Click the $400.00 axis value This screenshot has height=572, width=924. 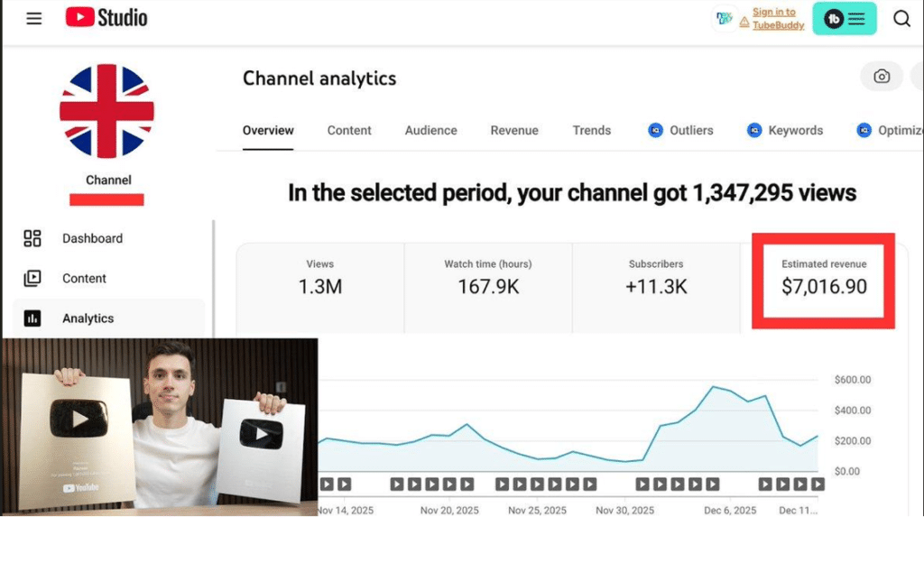pos(852,410)
